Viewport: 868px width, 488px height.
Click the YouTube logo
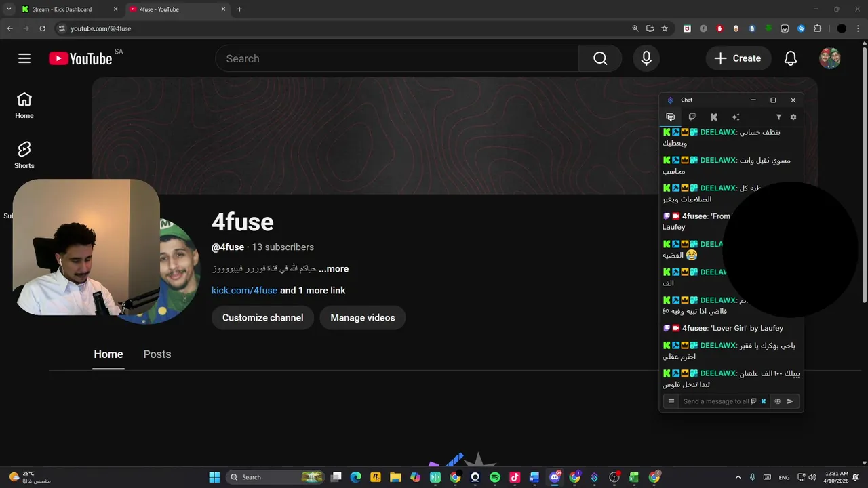80,58
